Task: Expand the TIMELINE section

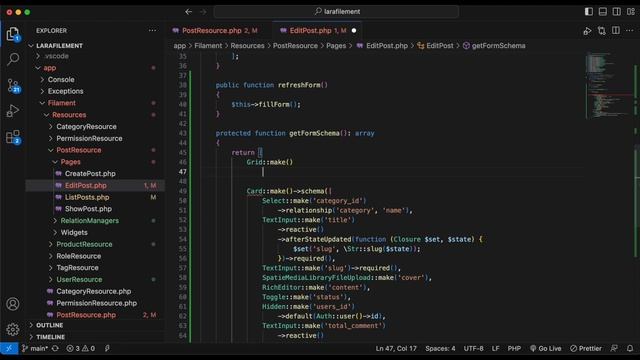Action: (x=50, y=337)
